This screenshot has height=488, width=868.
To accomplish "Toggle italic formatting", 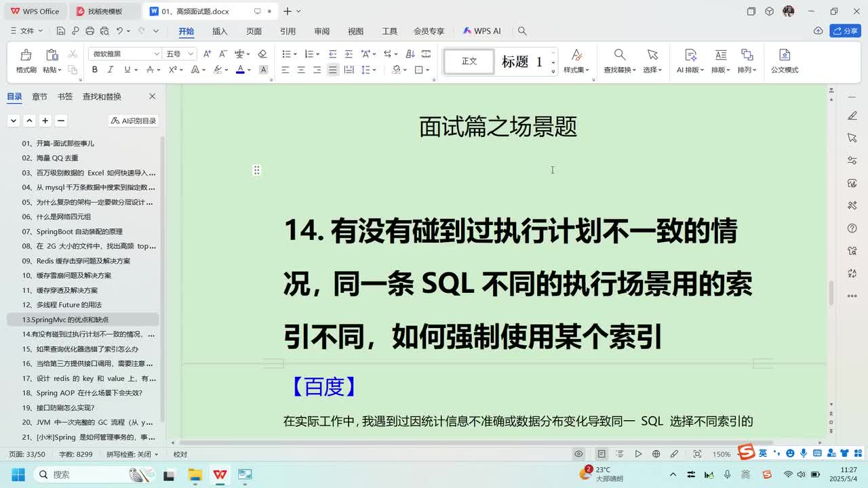I will tap(111, 70).
